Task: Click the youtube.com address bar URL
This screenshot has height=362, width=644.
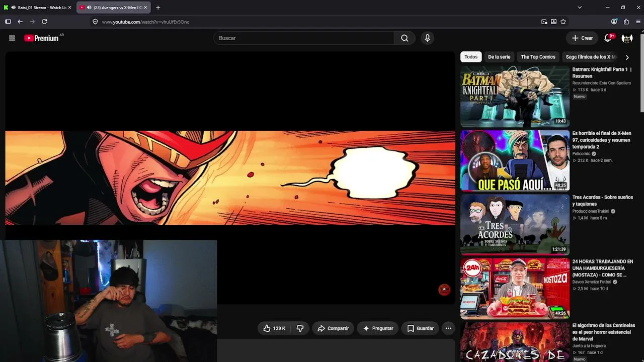Action: coord(145,22)
